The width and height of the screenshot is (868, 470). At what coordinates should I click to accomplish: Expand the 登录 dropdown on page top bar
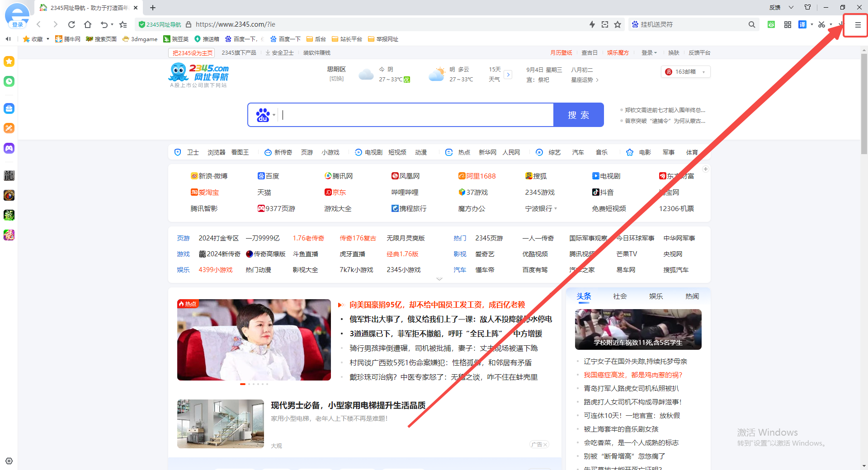[x=649, y=53]
